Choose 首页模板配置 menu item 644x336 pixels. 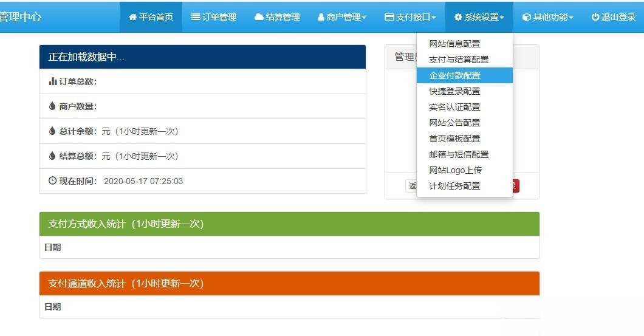[454, 139]
